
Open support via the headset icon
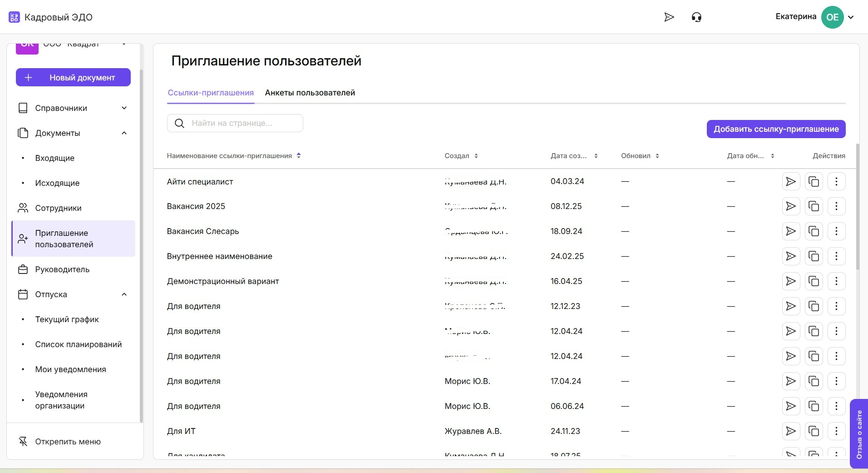[697, 17]
